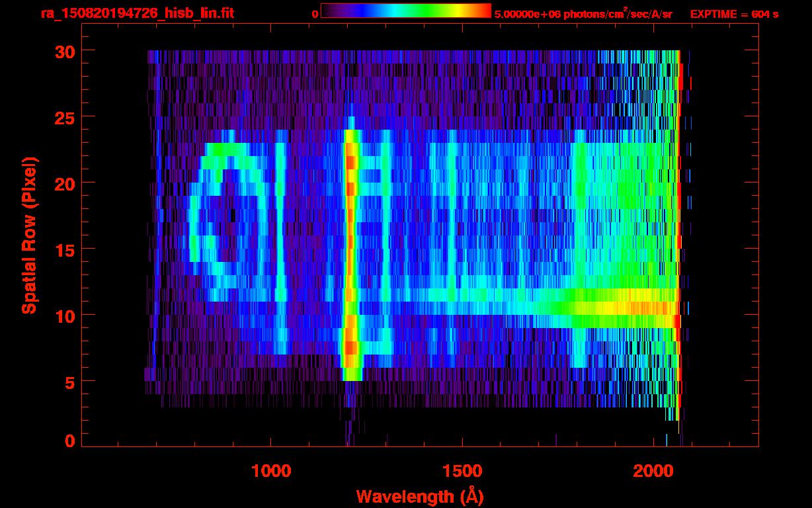
Task: Click the x-axis tick label 2000
Action: click(653, 470)
